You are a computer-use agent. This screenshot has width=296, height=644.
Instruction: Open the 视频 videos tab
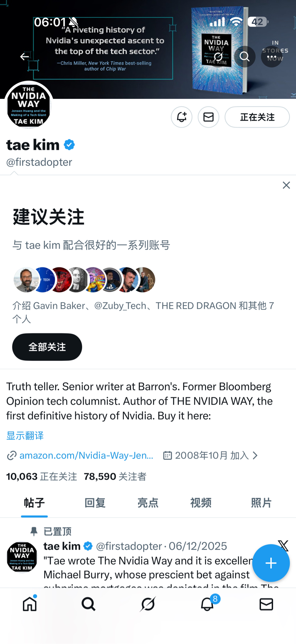[201, 503]
